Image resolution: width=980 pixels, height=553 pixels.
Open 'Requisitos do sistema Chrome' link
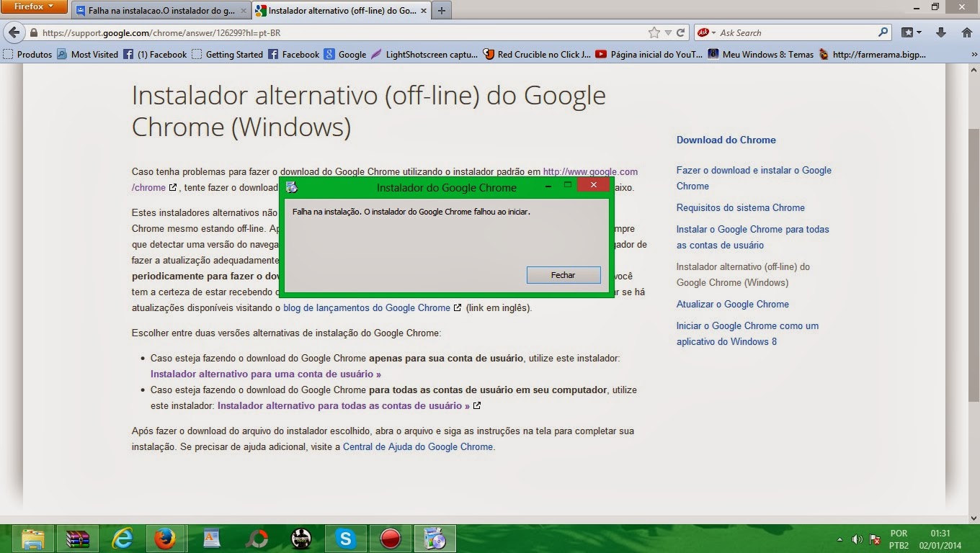pos(740,207)
